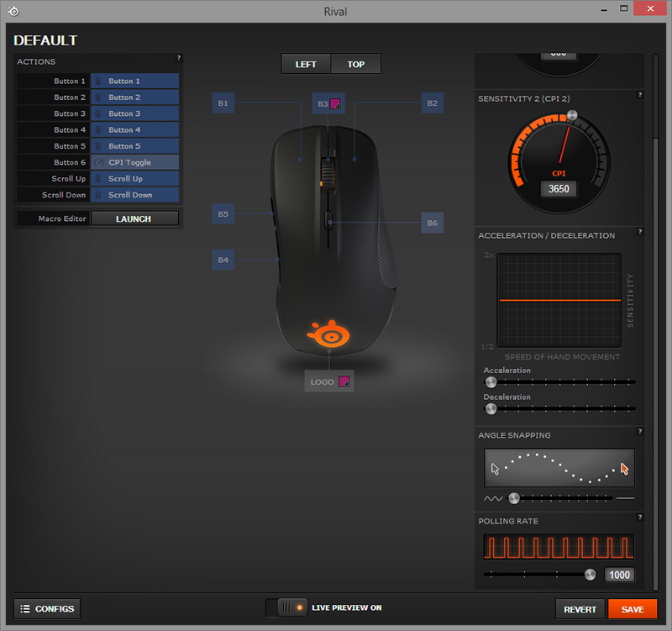Open the Button 1 action assignment
This screenshot has width=672, height=631.
134,82
